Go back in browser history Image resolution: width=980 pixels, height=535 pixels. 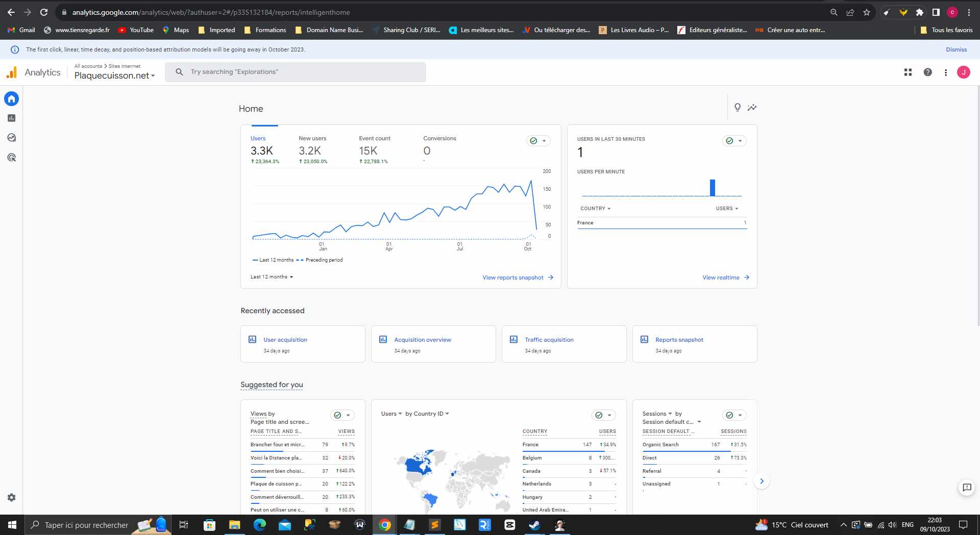pyautogui.click(x=11, y=12)
